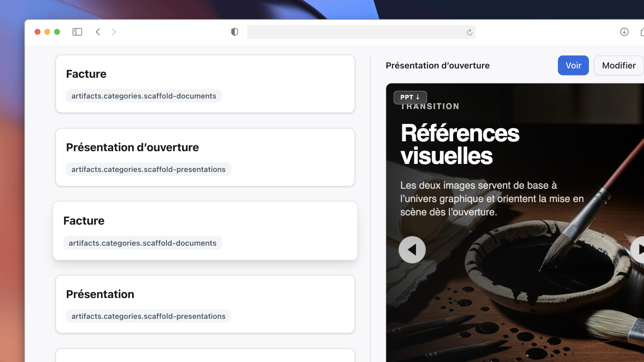644x362 pixels.
Task: Toggle the Safari sidebar icon
Action: click(x=77, y=32)
